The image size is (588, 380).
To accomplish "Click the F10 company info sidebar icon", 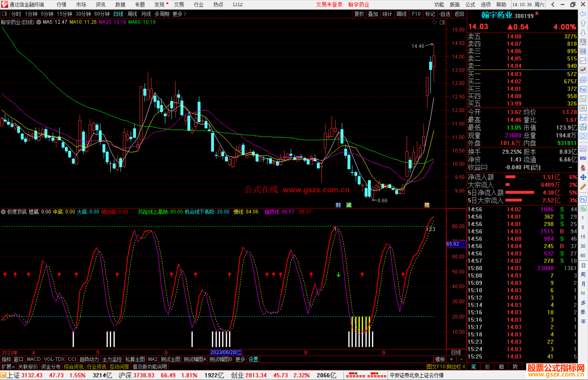I will [583, 90].
